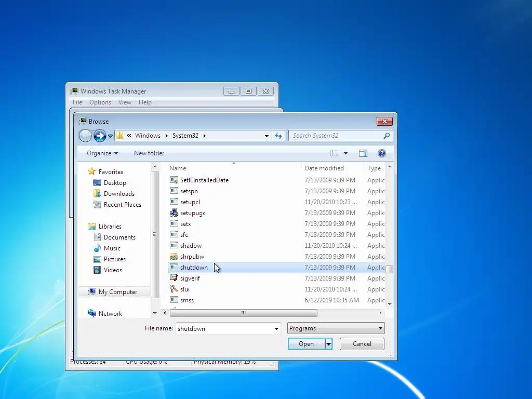Screen dimensions: 532x399
Task: Click the File name input field
Action: click(224, 329)
